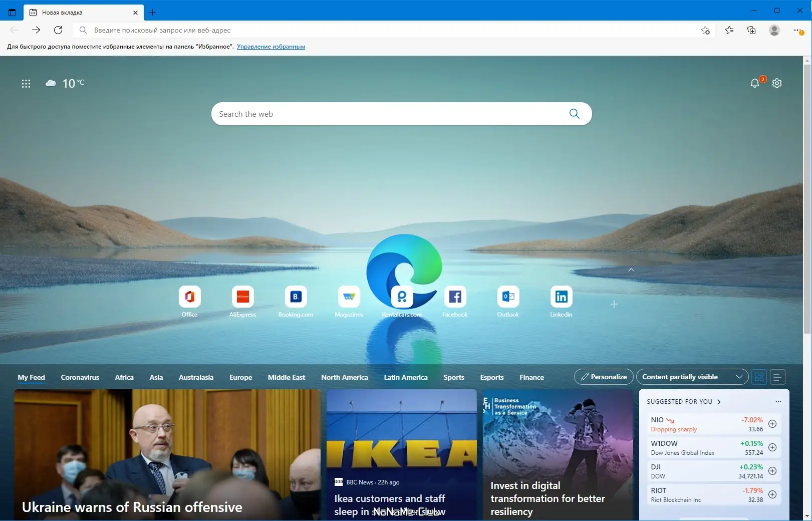The width and height of the screenshot is (812, 521).
Task: Switch feed to grid view
Action: tap(759, 377)
